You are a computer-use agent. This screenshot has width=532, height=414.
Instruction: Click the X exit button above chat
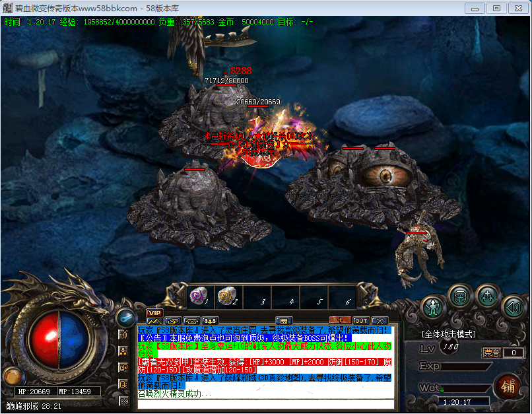(380, 321)
